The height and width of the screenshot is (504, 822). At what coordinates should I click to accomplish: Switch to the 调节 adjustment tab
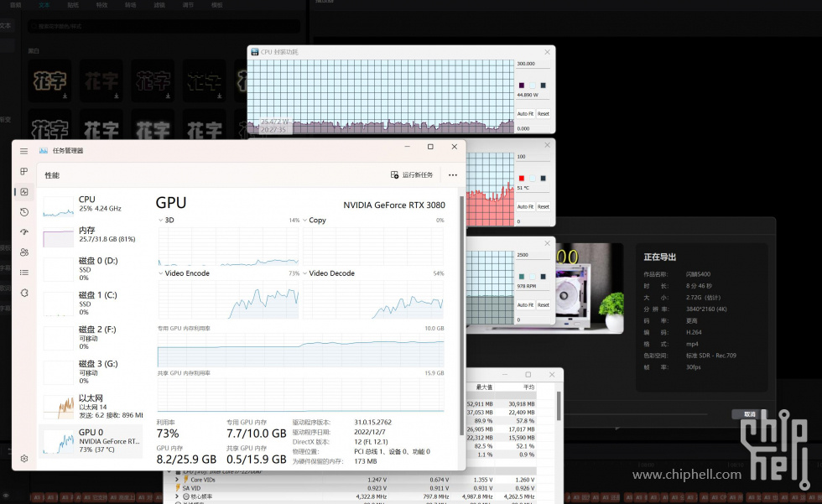point(188,5)
